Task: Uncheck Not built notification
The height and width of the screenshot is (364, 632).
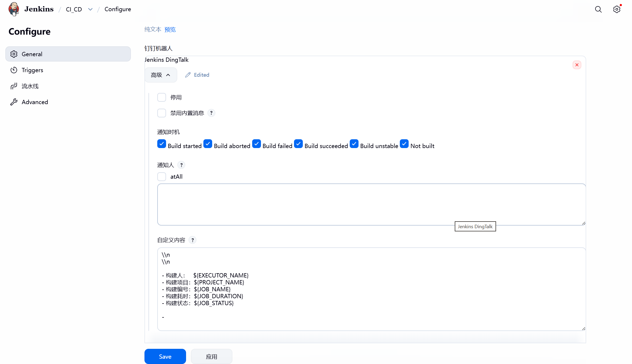Action: tap(404, 144)
